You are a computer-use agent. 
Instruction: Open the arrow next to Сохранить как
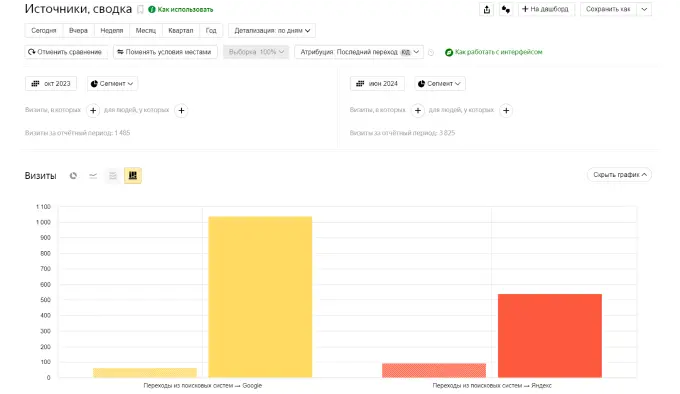pyautogui.click(x=644, y=10)
